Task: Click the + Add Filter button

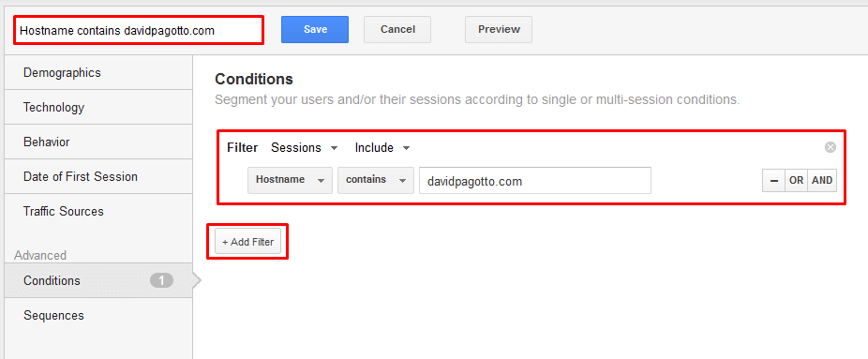Action: tap(248, 242)
